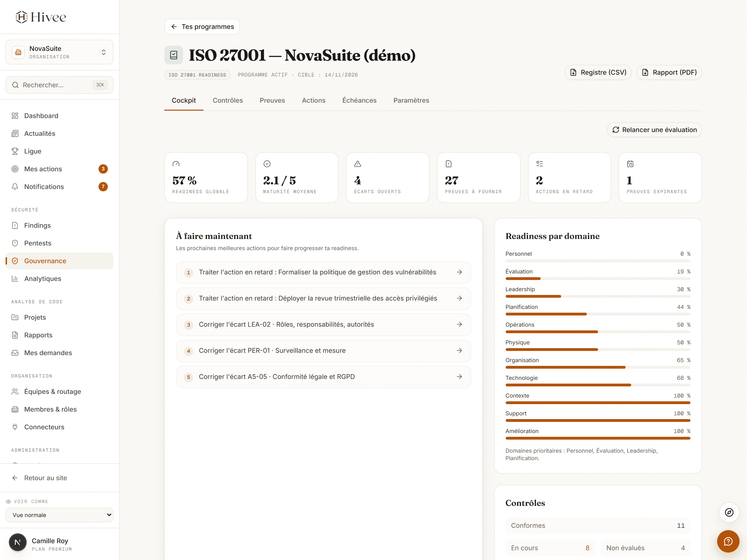
Task: Click the Camille Roy avatar
Action: [x=18, y=542]
